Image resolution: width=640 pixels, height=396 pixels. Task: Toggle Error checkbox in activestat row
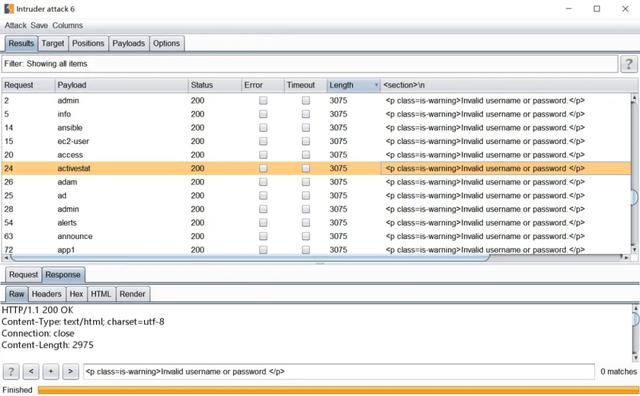pyautogui.click(x=263, y=168)
